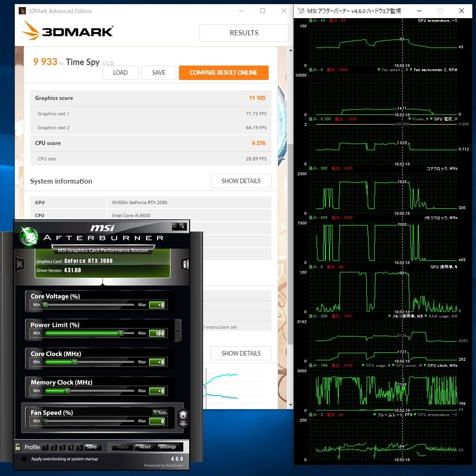The width and height of the screenshot is (476, 476).
Task: Click the lower SHOW DETAILS button
Action: coord(241,353)
